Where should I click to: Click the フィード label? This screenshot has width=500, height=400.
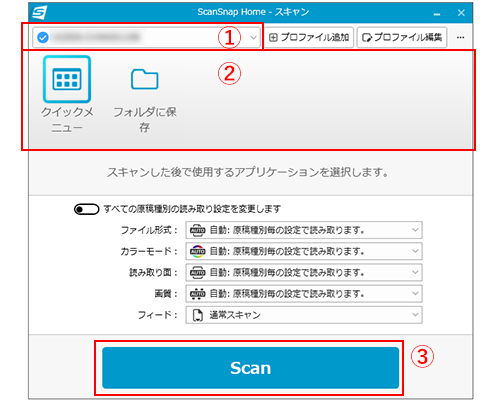(158, 315)
